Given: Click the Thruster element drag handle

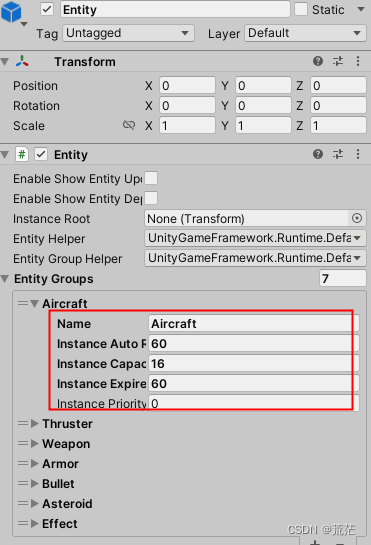Looking at the screenshot, I should [23, 423].
